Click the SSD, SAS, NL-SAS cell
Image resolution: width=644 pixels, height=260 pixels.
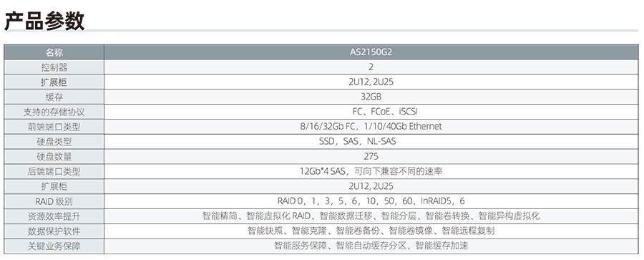[x=371, y=142]
